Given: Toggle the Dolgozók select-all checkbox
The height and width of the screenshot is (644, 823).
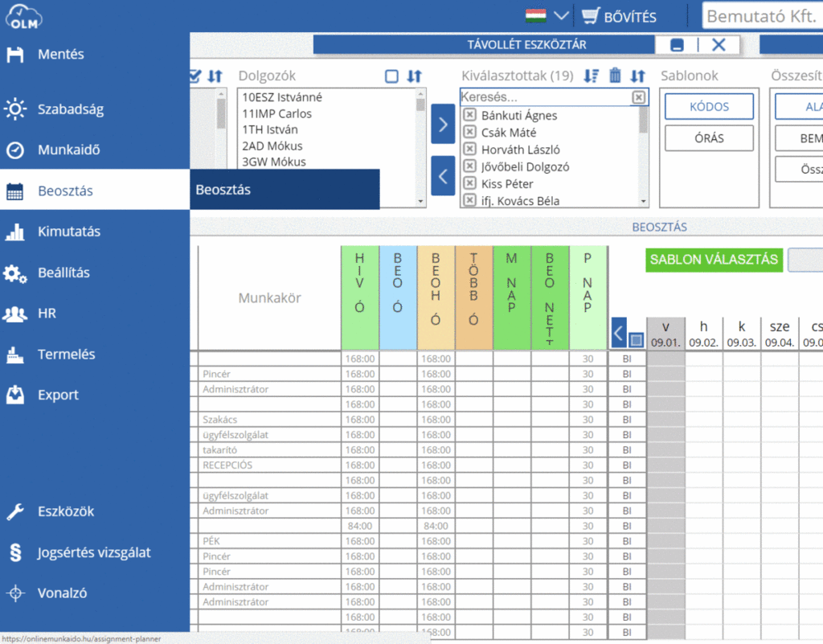Looking at the screenshot, I should tap(391, 76).
